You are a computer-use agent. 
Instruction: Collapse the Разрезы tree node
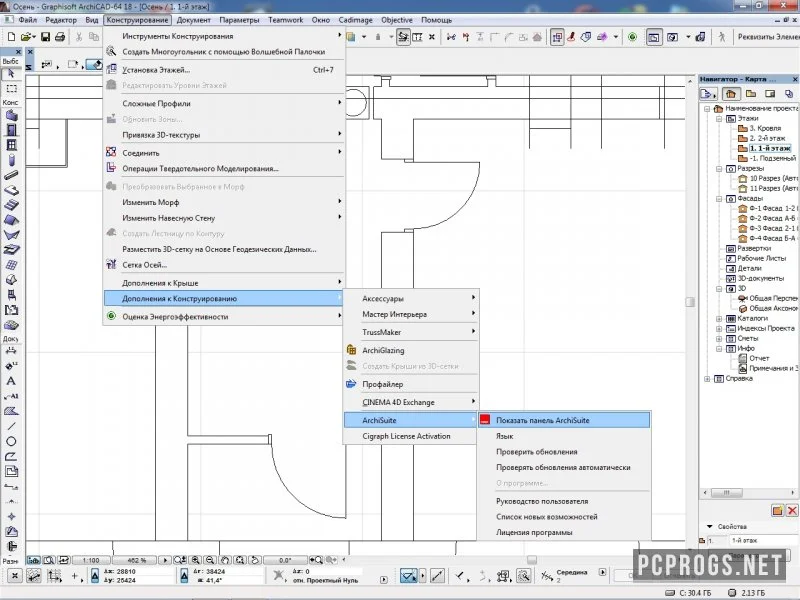click(x=719, y=168)
